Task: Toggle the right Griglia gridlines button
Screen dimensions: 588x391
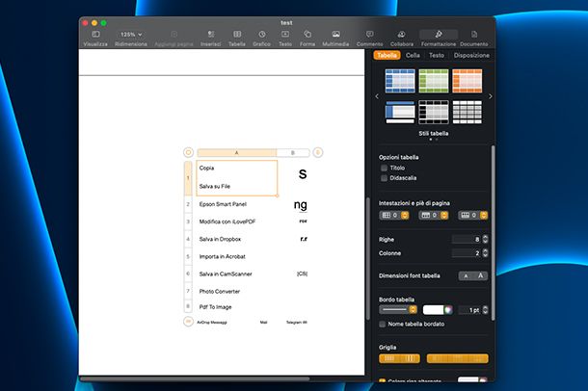Action: tap(458, 359)
